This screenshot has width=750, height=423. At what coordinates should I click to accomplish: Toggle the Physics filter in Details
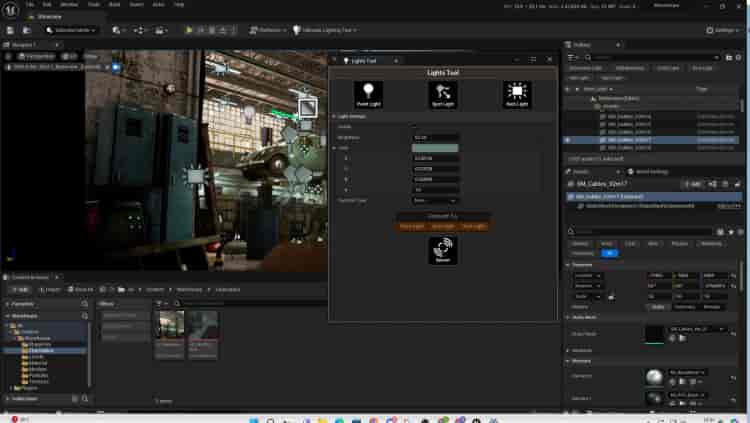tap(680, 244)
